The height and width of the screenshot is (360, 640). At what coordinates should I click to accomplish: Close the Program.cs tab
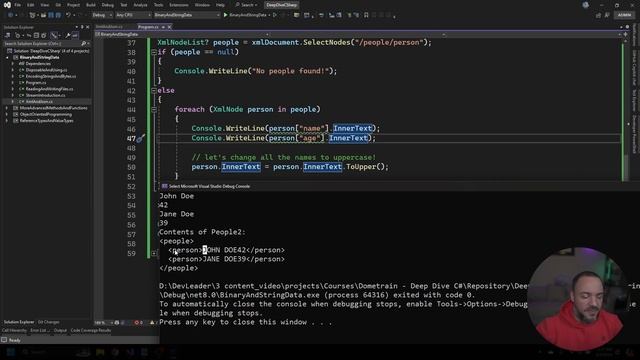(x=169, y=27)
